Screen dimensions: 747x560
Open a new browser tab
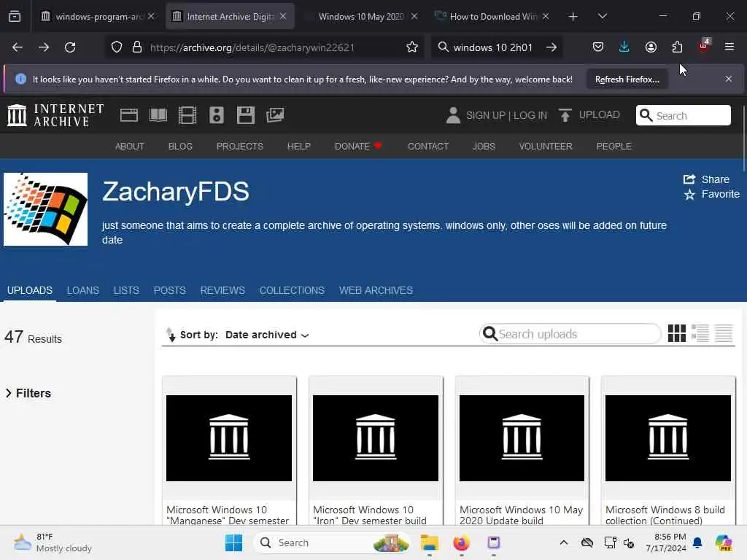(x=573, y=17)
